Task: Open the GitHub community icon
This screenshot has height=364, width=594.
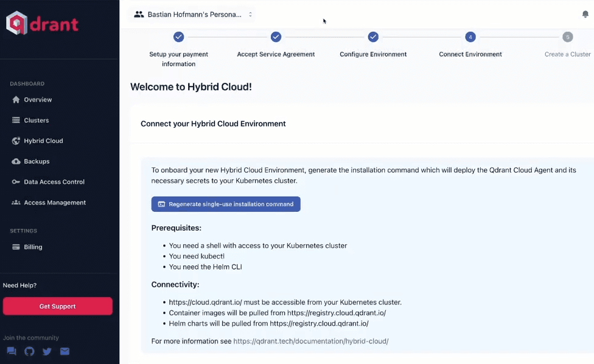Action: [29, 351]
